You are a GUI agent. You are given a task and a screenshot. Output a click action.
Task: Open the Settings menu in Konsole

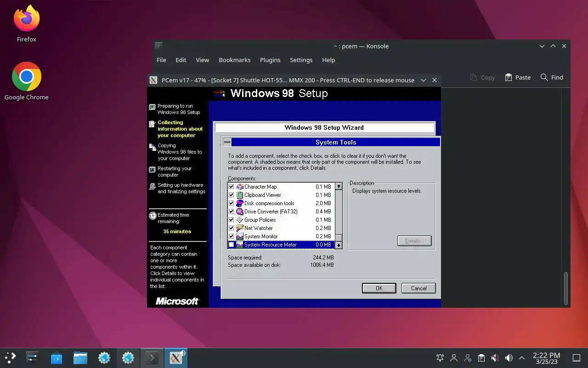click(x=301, y=60)
